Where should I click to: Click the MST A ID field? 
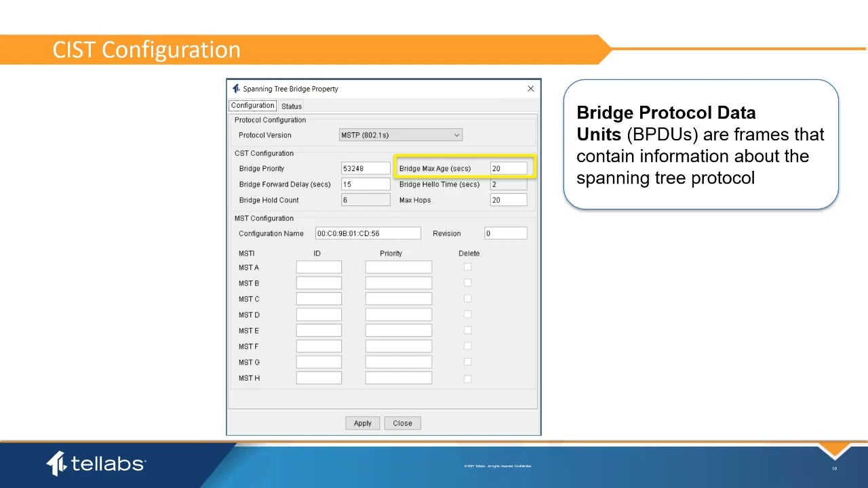click(319, 267)
